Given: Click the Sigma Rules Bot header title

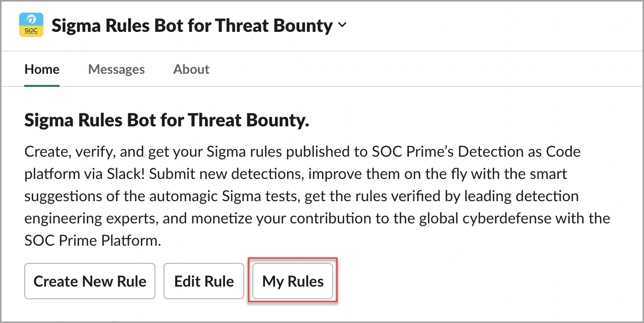Looking at the screenshot, I should [192, 26].
